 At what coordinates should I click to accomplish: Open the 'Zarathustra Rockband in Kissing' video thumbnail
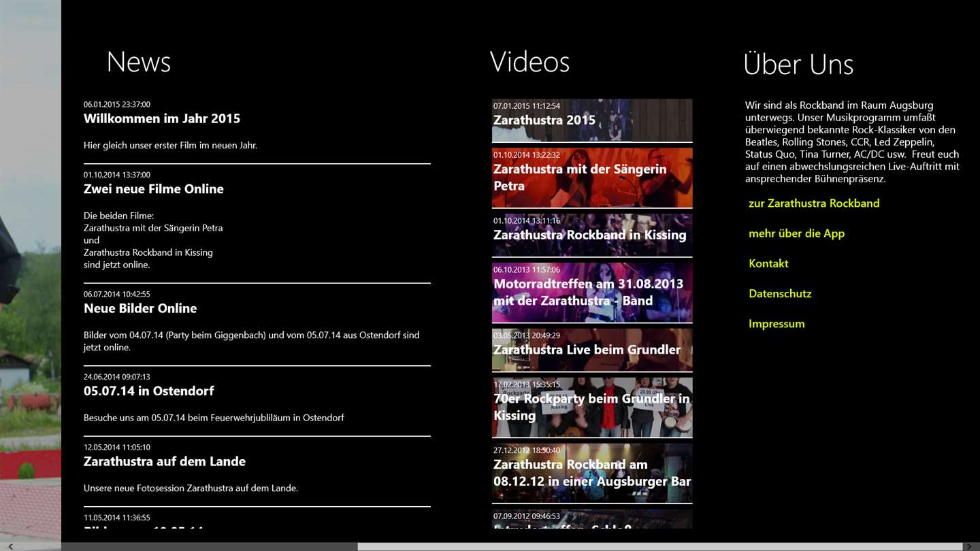point(592,235)
